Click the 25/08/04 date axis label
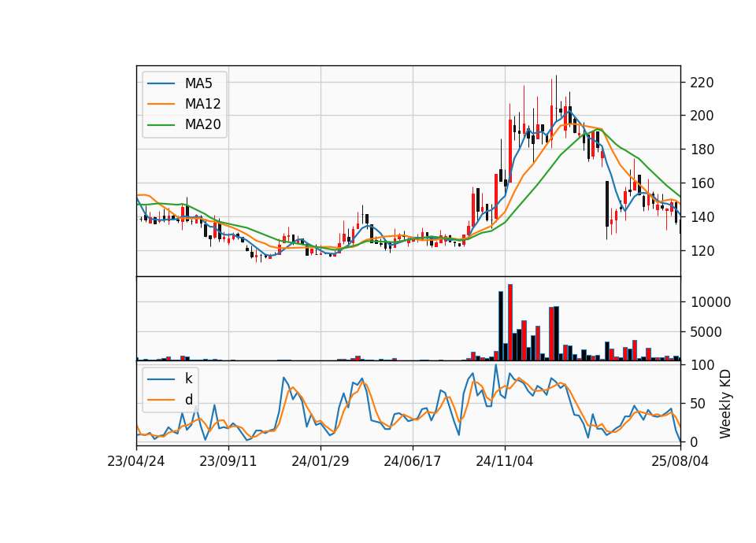The image size is (756, 543). point(680,461)
